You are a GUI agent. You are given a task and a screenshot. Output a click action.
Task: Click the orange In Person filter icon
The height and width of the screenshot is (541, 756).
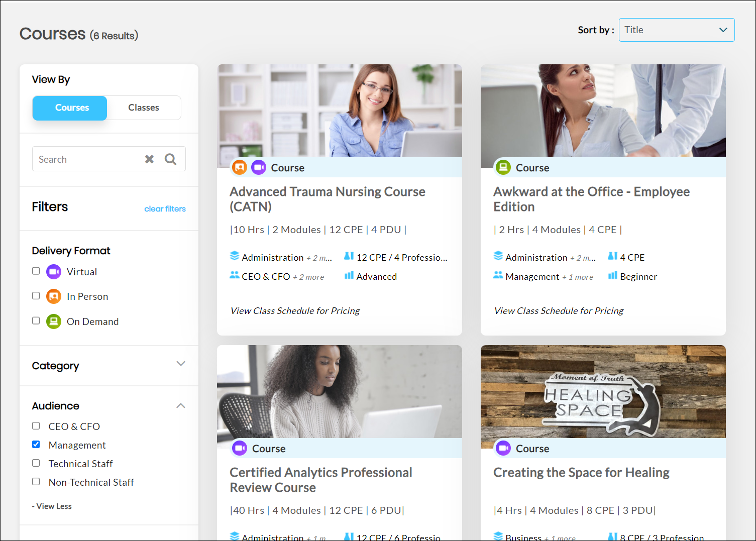[54, 296]
